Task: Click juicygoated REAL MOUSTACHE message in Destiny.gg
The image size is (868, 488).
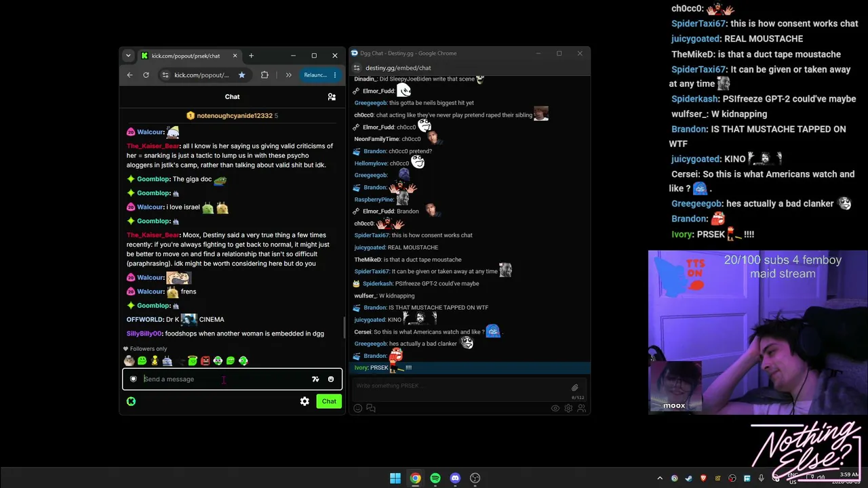Action: pyautogui.click(x=396, y=247)
